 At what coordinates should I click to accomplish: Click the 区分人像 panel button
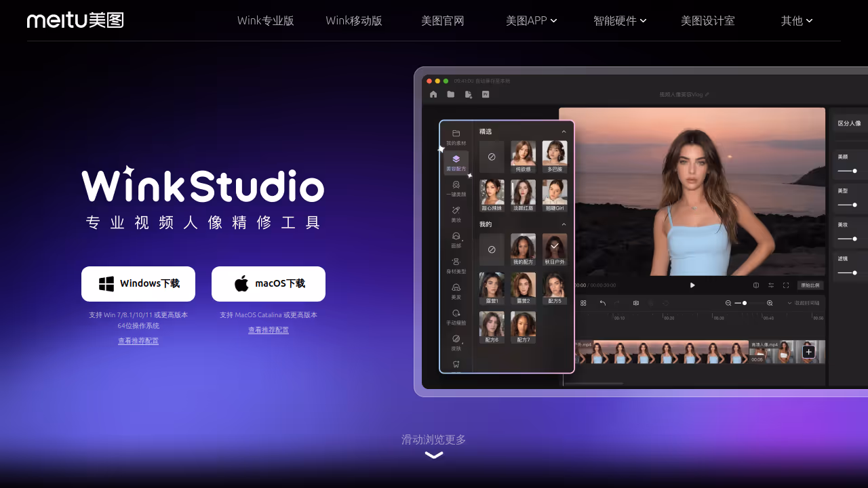(x=850, y=123)
